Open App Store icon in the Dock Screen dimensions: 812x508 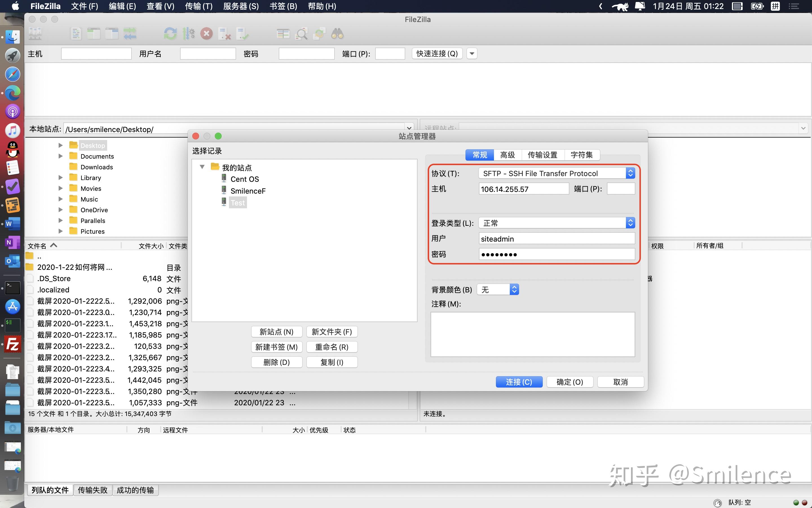pos(12,307)
